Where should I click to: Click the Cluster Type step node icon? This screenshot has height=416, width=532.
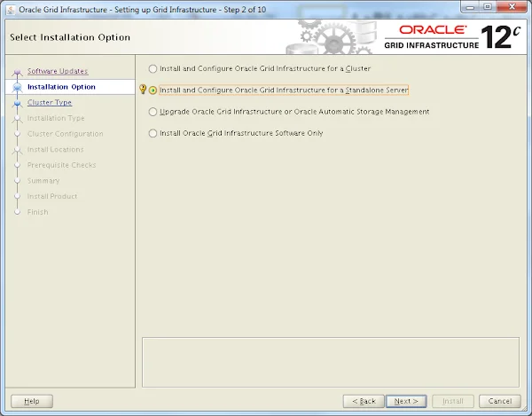[18, 103]
